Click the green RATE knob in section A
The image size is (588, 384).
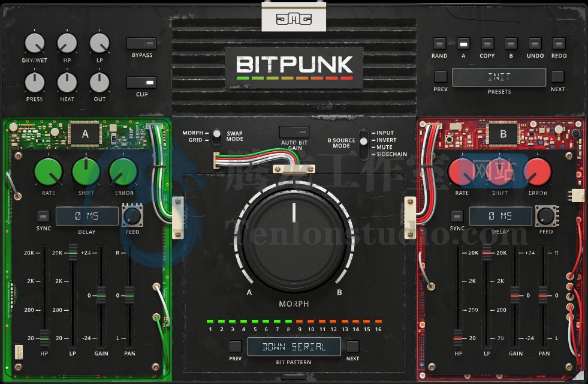point(49,172)
